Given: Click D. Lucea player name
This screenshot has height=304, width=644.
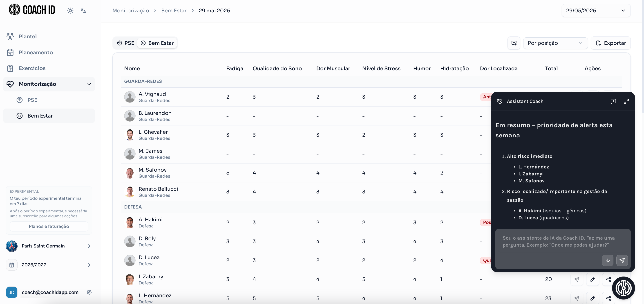Looking at the screenshot, I should (x=149, y=257).
